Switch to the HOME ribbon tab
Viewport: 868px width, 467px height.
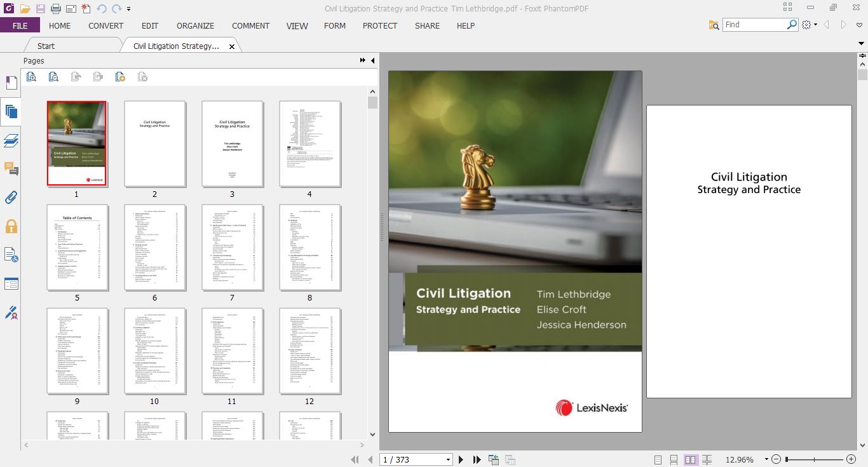click(60, 25)
